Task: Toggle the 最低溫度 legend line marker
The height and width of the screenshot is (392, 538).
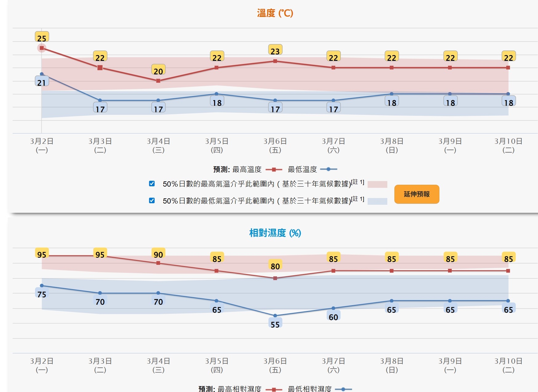Action: (x=328, y=169)
